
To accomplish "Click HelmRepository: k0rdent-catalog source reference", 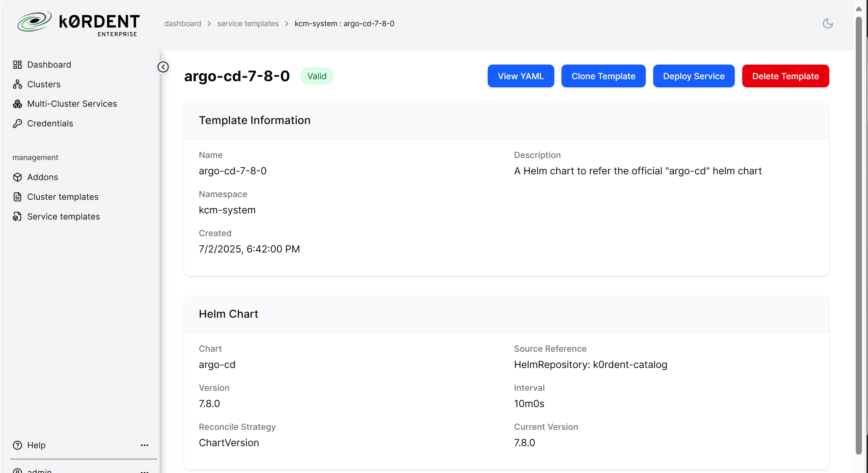I will 591,365.
